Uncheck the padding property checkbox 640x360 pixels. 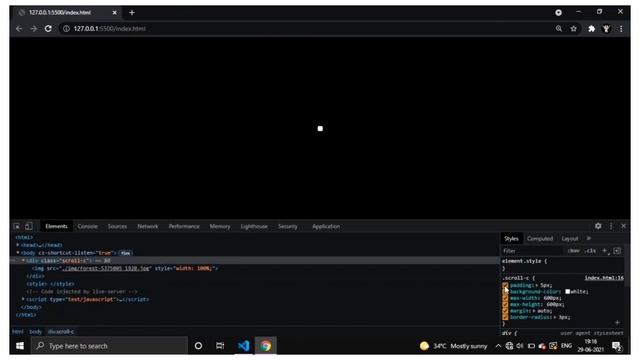(505, 285)
